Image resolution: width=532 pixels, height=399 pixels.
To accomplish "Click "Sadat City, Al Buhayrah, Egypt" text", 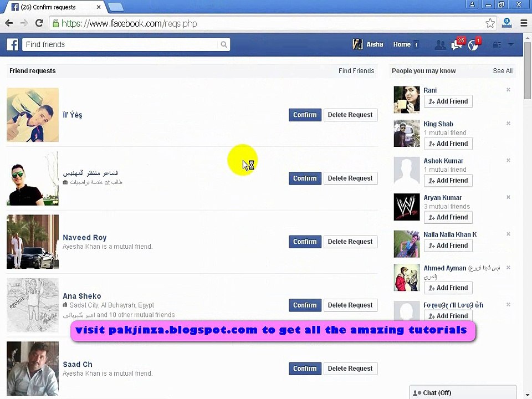I will point(111,305).
